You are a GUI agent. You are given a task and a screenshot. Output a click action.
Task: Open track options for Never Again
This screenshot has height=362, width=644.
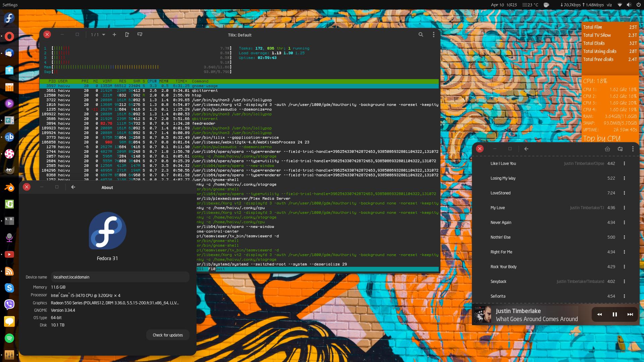[624, 223]
